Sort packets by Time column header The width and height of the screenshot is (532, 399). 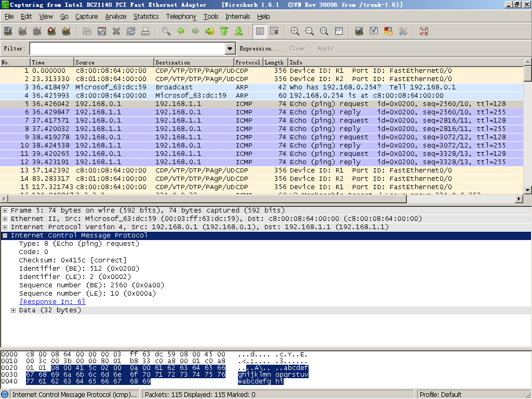pyautogui.click(x=52, y=62)
